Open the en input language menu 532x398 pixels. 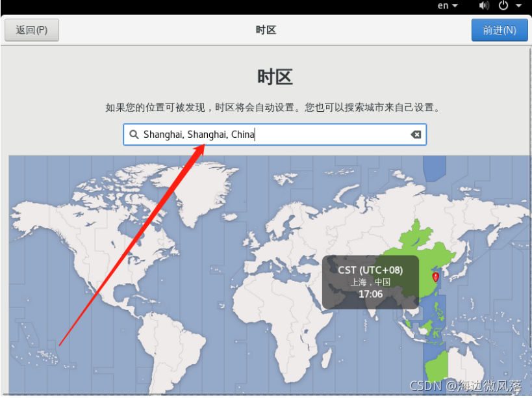tap(448, 6)
